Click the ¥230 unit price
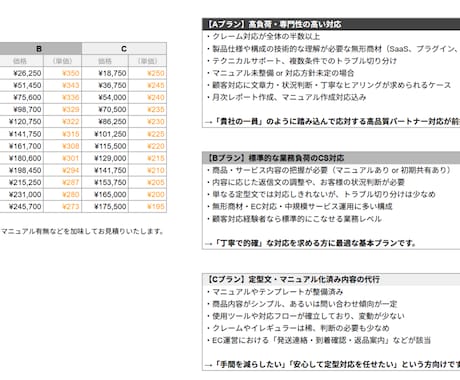460x380 pixels. pos(148,122)
